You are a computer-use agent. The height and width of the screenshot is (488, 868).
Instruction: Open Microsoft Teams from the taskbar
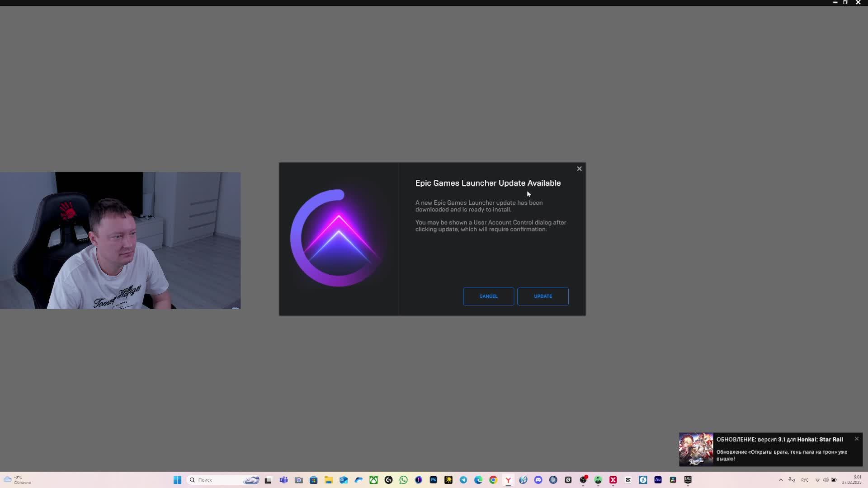[x=283, y=480]
